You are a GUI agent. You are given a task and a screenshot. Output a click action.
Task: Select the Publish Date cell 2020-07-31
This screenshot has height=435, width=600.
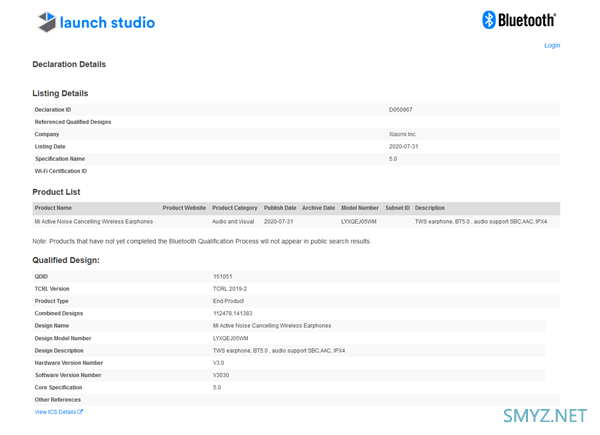click(x=278, y=222)
